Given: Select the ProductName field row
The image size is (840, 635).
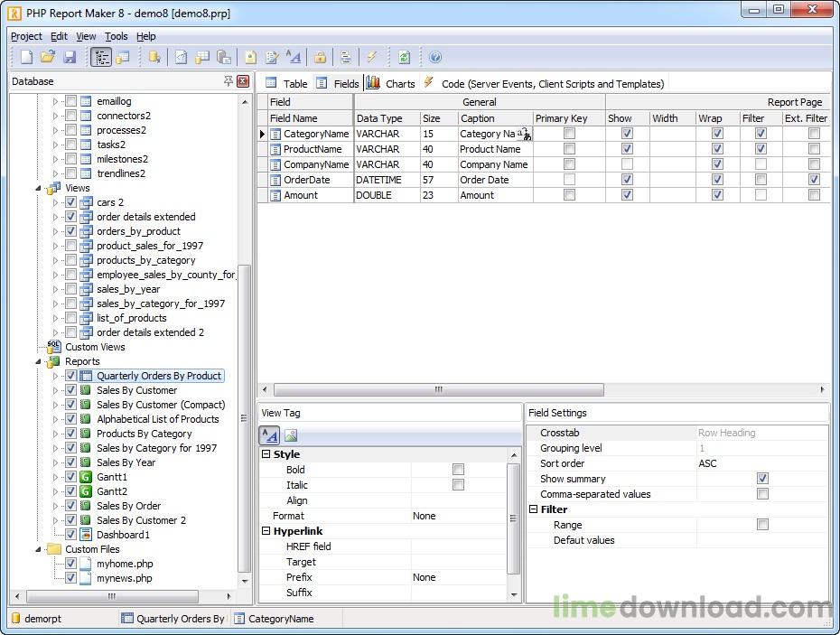Looking at the screenshot, I should click(312, 149).
